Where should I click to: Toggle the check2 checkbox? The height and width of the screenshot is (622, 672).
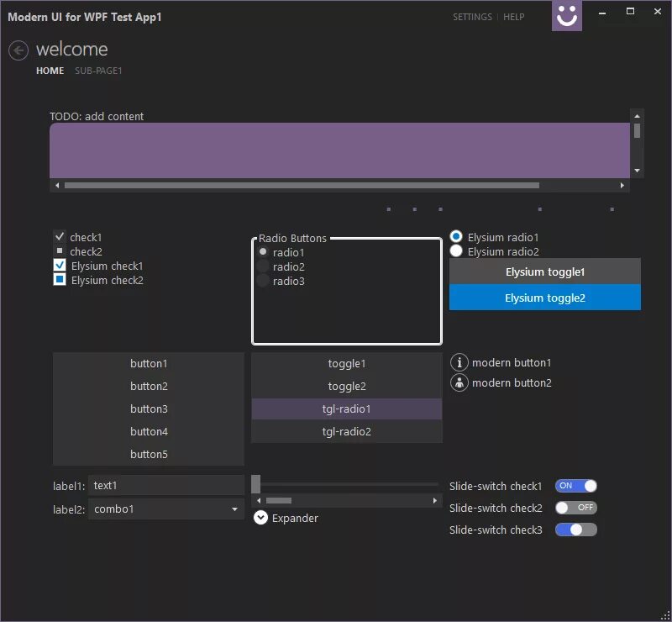pos(60,250)
